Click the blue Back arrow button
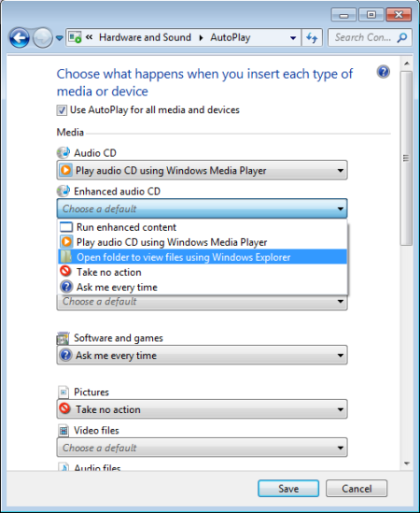The image size is (420, 513). (x=20, y=38)
